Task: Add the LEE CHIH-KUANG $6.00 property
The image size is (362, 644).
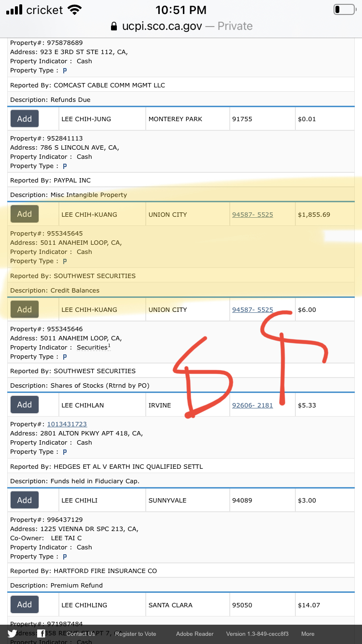Action: 25,309
